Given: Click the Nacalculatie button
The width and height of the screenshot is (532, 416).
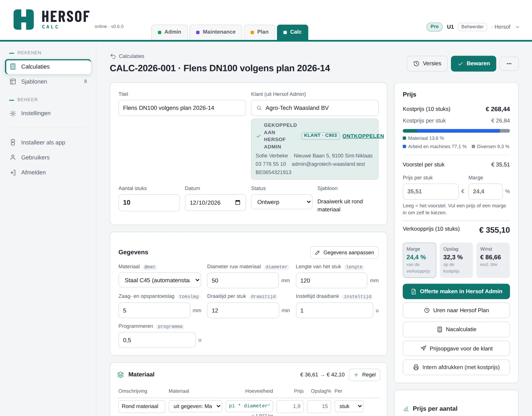Looking at the screenshot, I should 456,329.
